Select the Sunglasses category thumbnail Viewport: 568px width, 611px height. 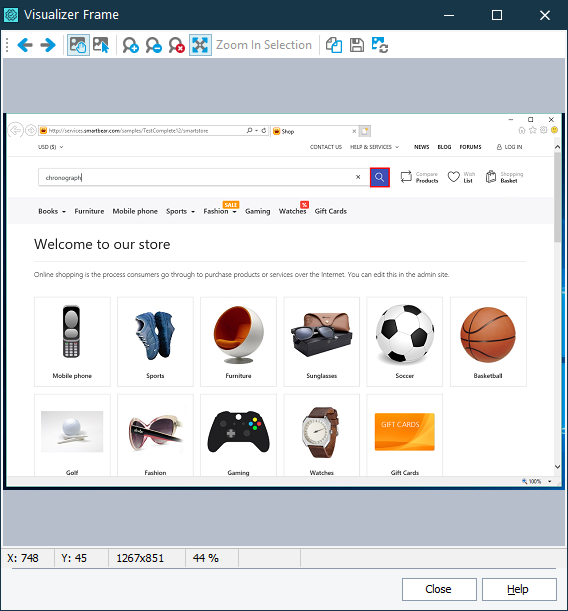[x=321, y=341]
